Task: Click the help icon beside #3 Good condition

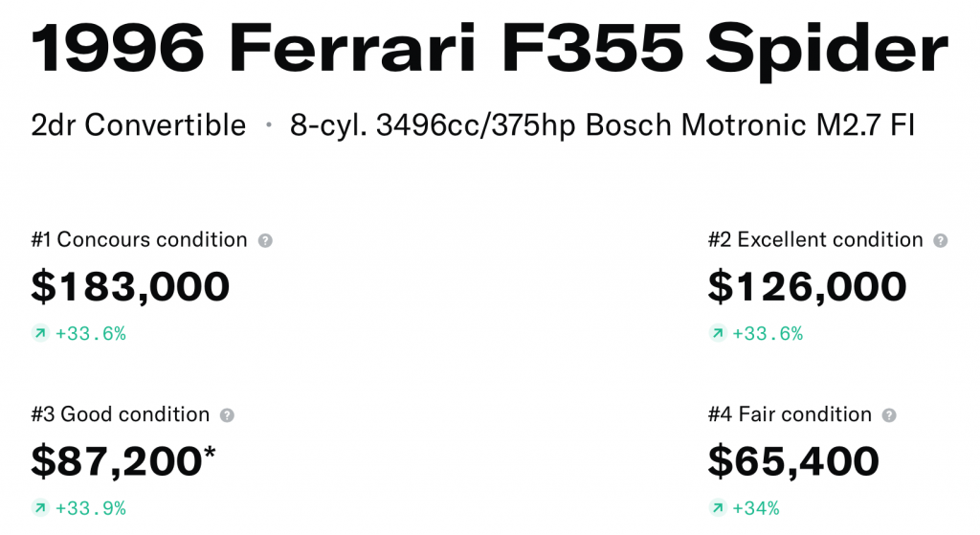Action: pos(227,415)
